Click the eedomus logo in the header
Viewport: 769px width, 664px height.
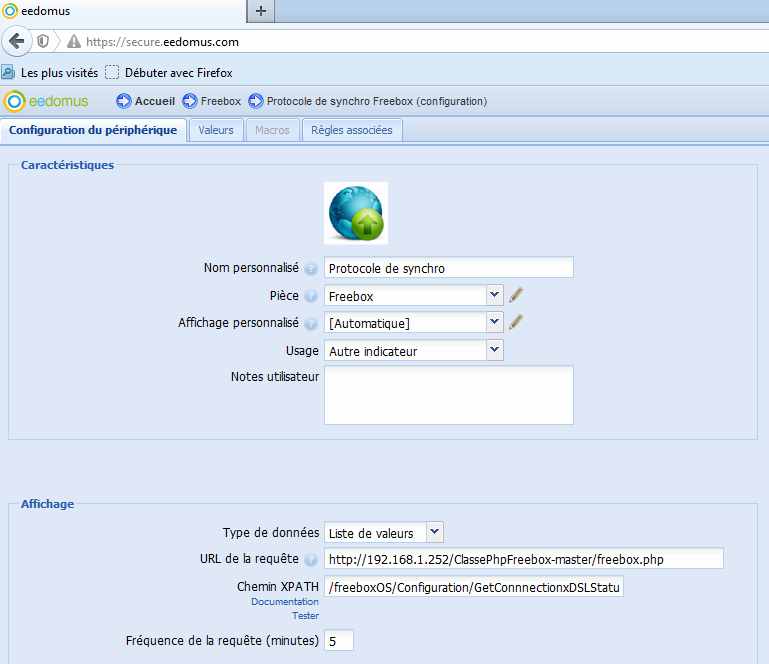tap(46, 101)
